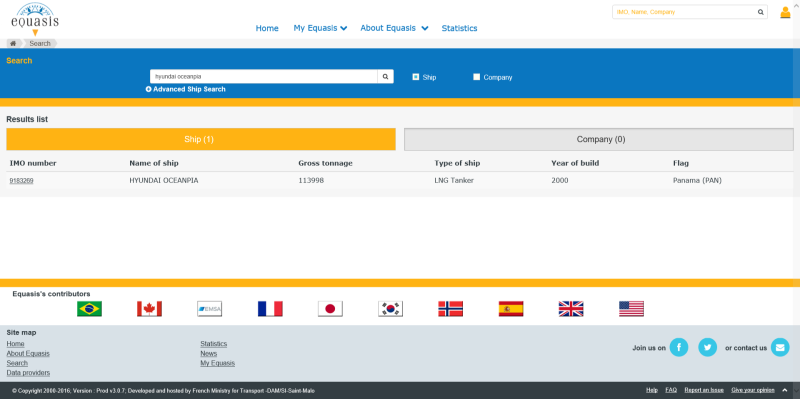Click the Equasis logo
This screenshot has width=800, height=399.
35,19
